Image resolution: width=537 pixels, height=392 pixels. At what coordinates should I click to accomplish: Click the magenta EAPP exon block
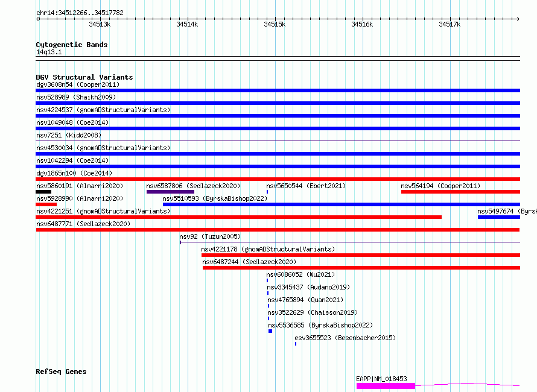pyautogui.click(x=386, y=386)
